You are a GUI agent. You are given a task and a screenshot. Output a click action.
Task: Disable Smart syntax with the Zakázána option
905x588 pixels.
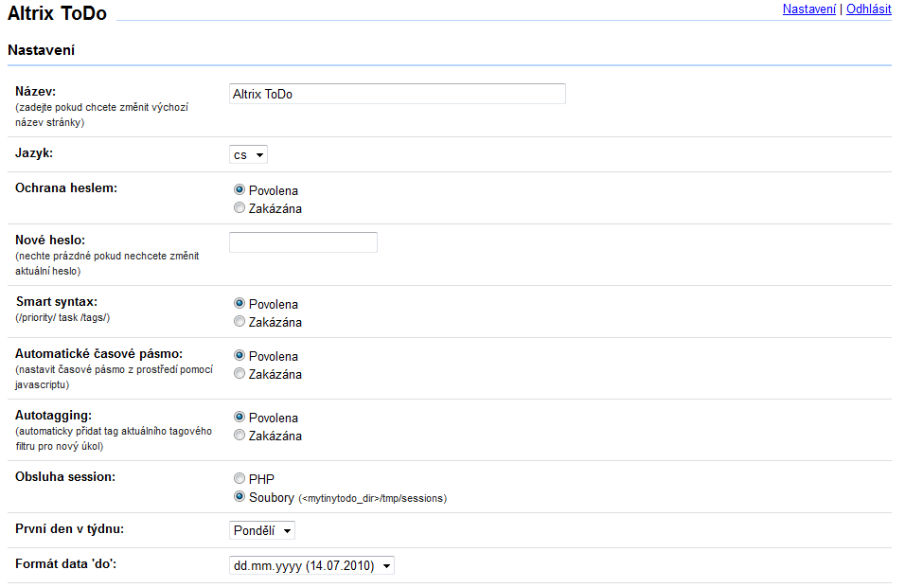pos(240,322)
